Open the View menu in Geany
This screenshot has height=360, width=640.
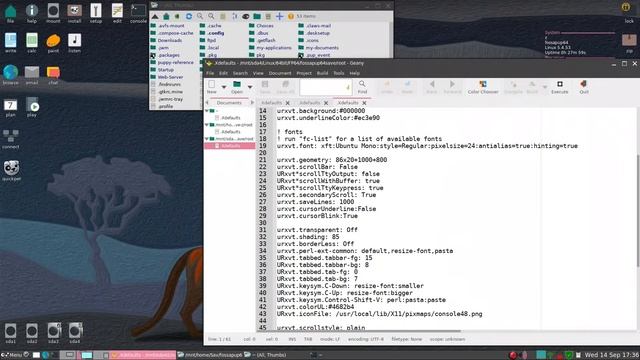click(x=258, y=73)
